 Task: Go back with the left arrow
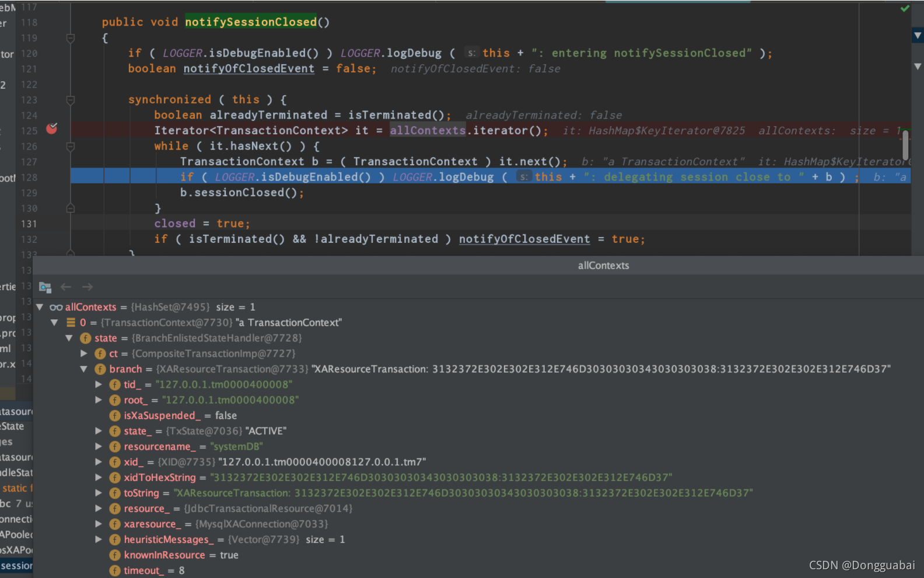pyautogui.click(x=66, y=287)
